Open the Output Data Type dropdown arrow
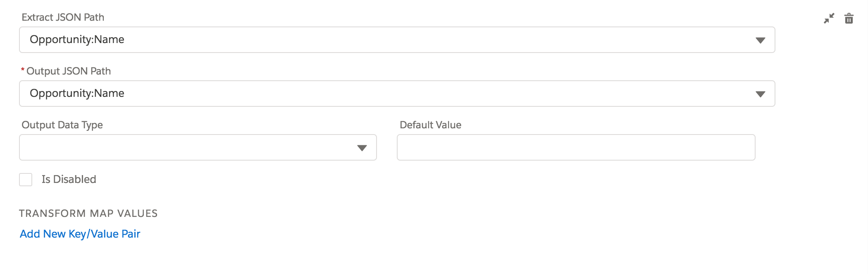This screenshot has height=274, width=868. [x=362, y=148]
